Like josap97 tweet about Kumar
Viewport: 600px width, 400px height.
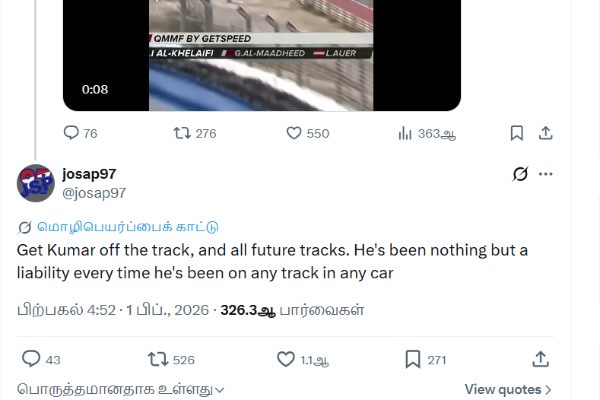(x=286, y=359)
